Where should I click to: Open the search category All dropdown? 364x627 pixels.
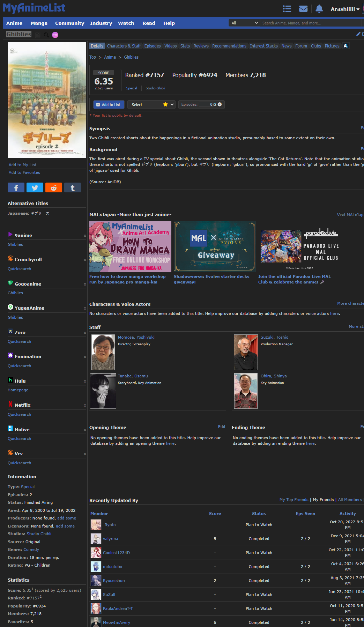coord(245,23)
